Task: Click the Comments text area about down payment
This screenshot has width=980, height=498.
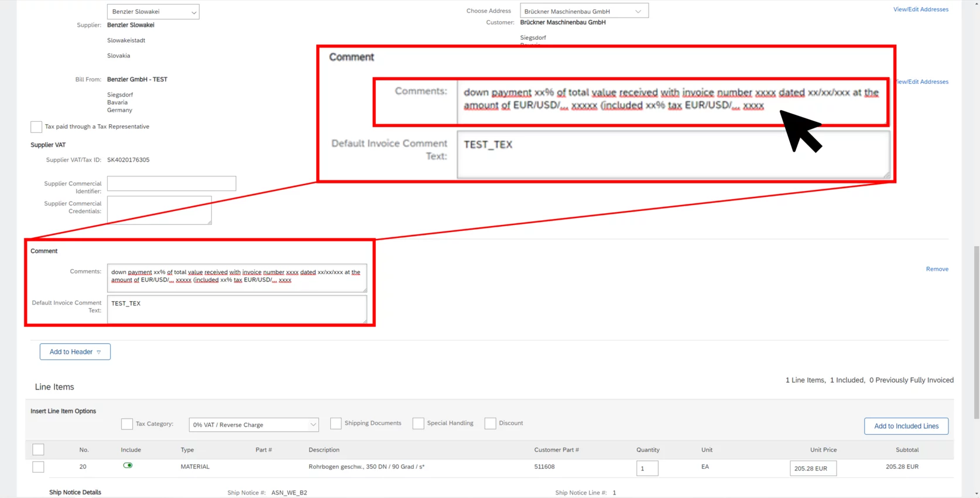Action: (x=237, y=278)
